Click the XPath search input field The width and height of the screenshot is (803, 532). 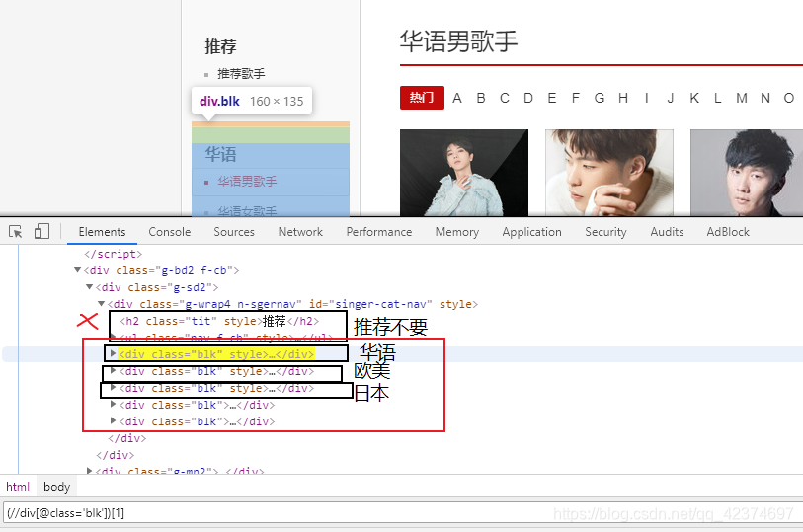(401, 513)
